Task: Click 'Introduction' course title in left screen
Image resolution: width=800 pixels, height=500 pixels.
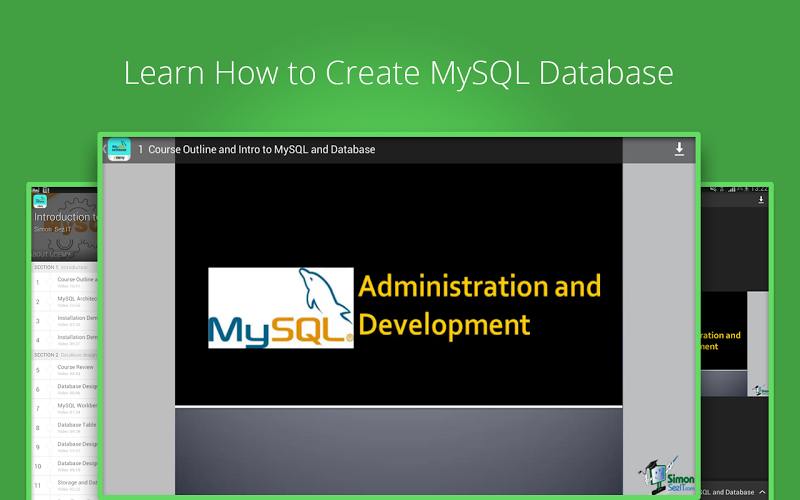Action: click(65, 217)
